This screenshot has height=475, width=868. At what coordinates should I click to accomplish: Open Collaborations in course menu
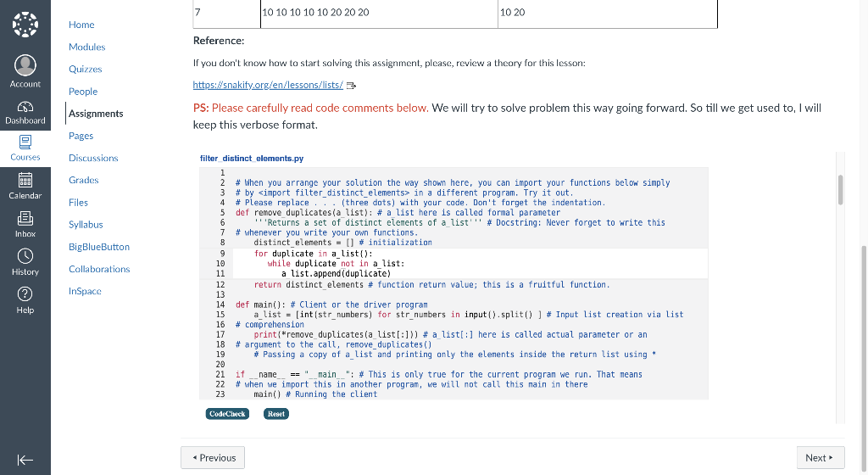[x=99, y=269]
